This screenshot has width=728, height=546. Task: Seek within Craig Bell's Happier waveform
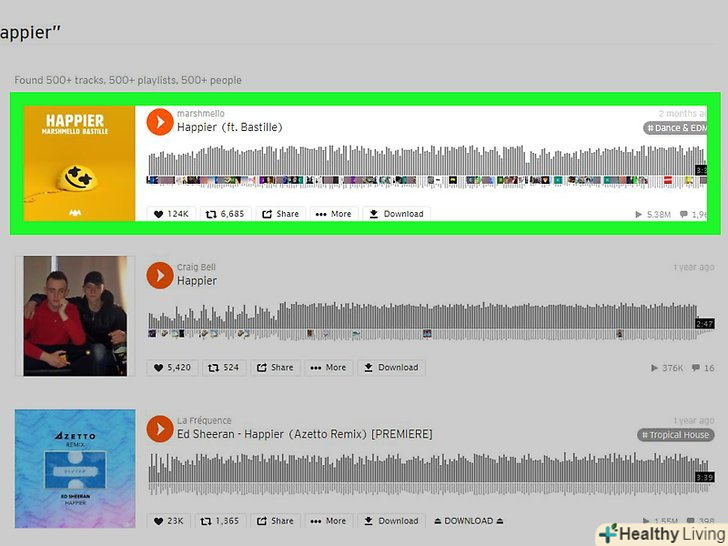tap(431, 321)
